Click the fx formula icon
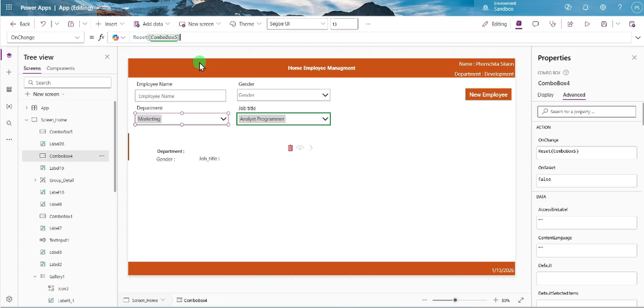The height and width of the screenshot is (308, 644). tap(101, 37)
